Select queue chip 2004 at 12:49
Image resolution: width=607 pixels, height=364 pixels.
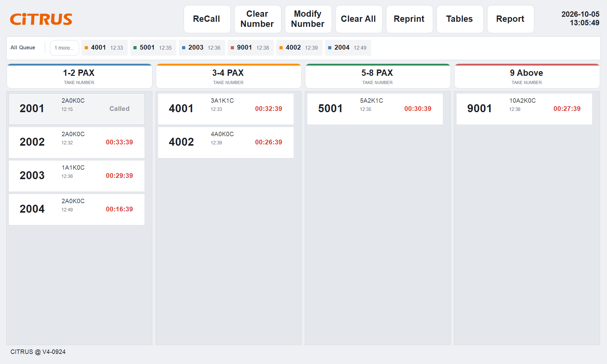(348, 48)
